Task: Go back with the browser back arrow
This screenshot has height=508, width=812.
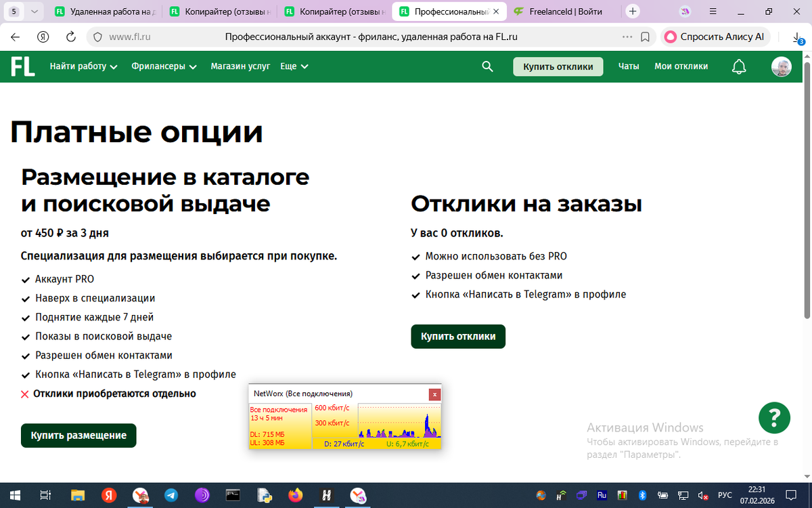Action: 16,37
